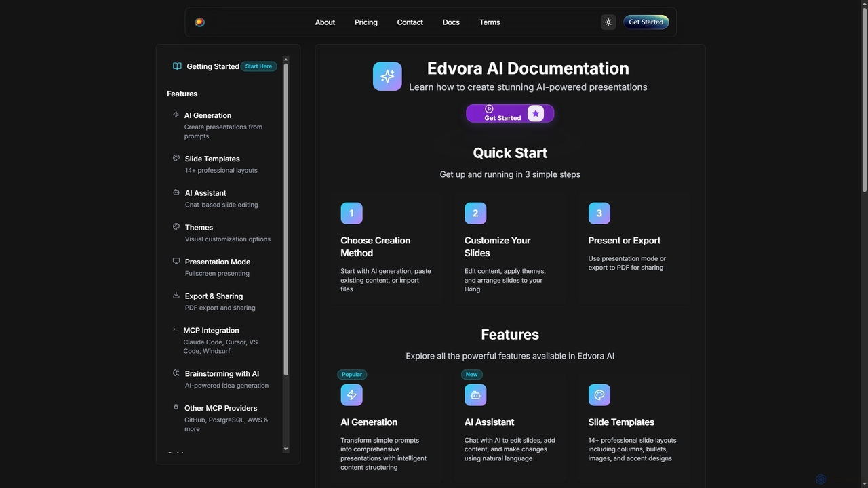Click the small badge icon at bottom-right

[821, 479]
